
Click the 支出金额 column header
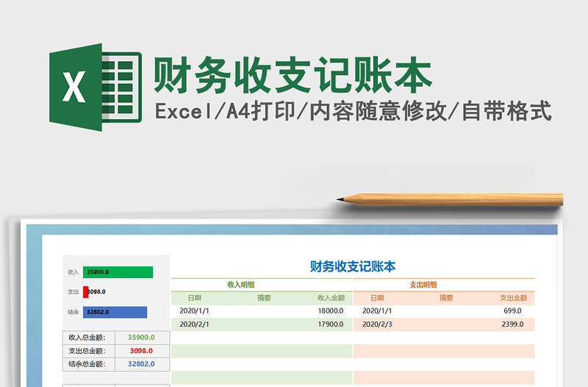coord(513,298)
